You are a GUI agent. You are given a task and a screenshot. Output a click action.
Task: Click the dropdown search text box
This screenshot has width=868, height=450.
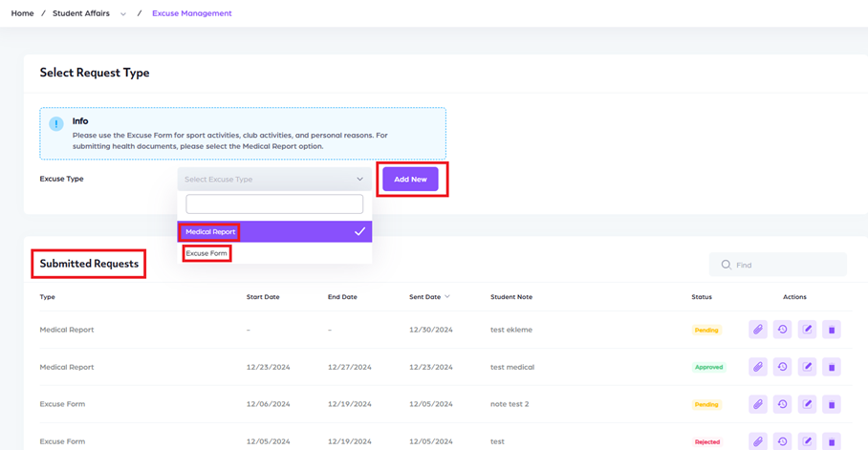click(x=274, y=204)
